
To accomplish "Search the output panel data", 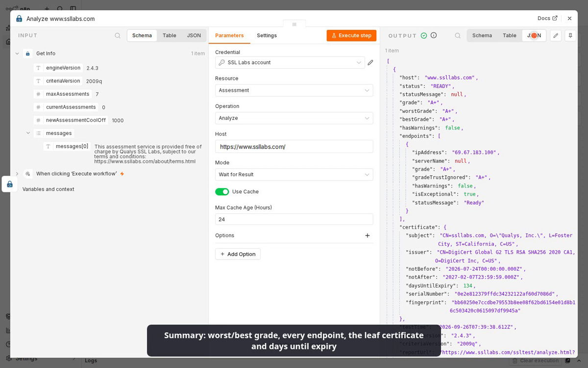I will [458, 35].
